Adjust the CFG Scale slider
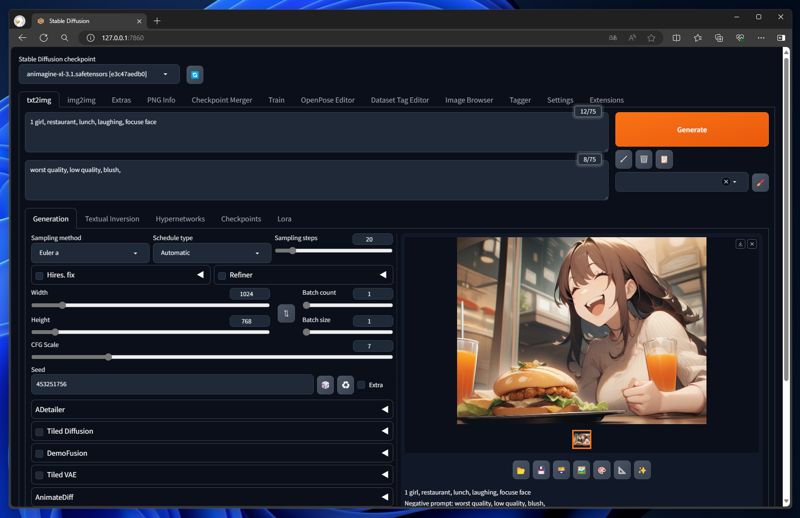 coord(212,357)
